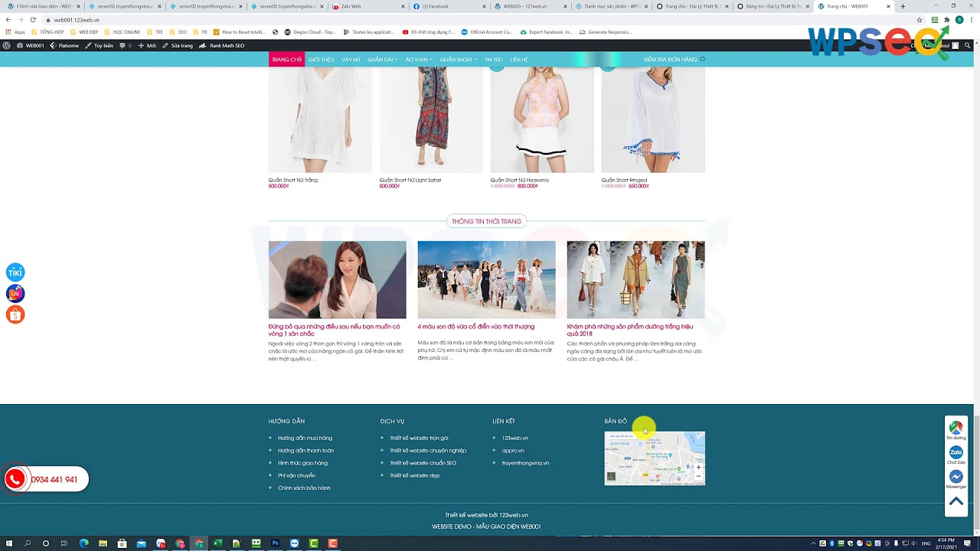Open the Mới (New) admin bar dropdown
The width and height of the screenshot is (980, 551).
(x=147, y=46)
